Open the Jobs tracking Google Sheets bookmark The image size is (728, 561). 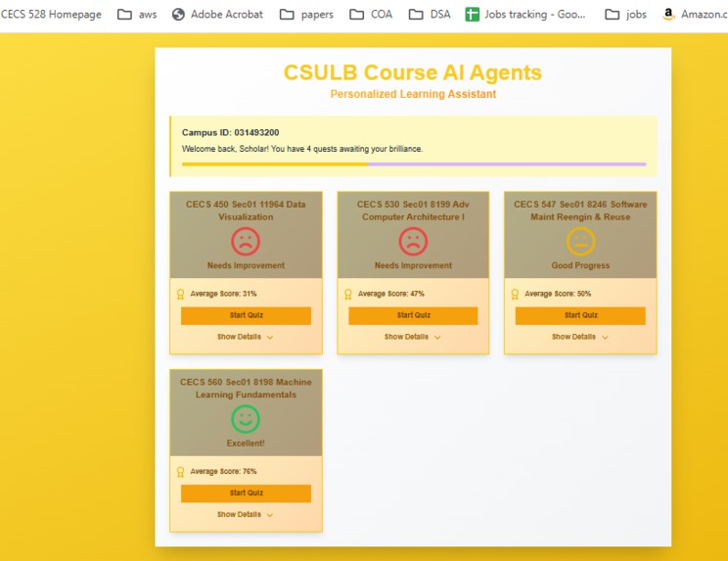click(525, 15)
